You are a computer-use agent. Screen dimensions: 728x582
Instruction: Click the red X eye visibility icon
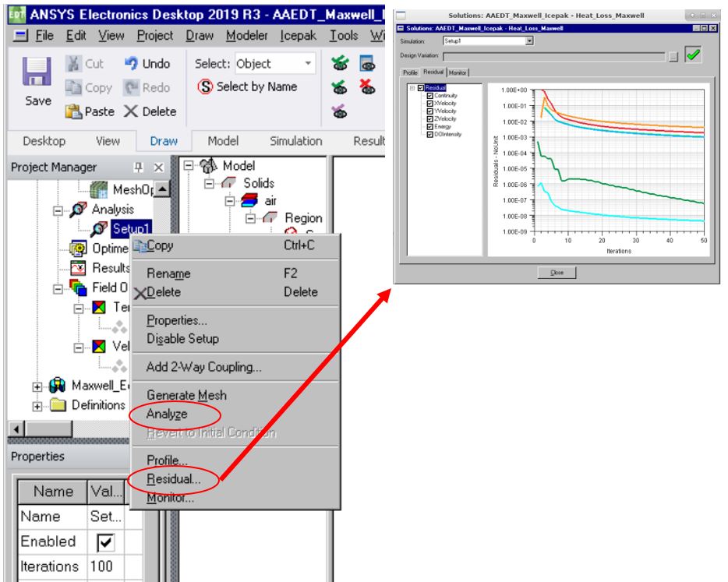[x=367, y=86]
